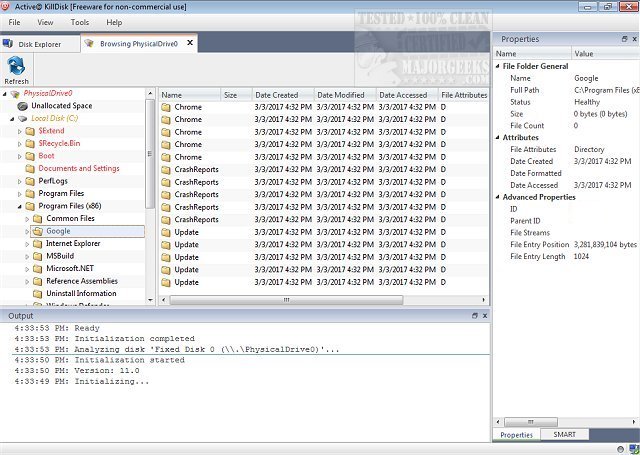Open the View menu
This screenshot has height=455, width=640.
click(x=46, y=22)
